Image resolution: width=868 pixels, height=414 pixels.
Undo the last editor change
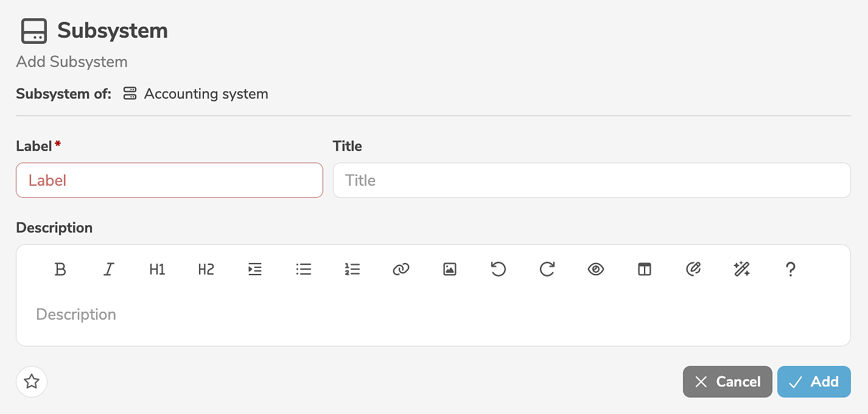point(499,269)
